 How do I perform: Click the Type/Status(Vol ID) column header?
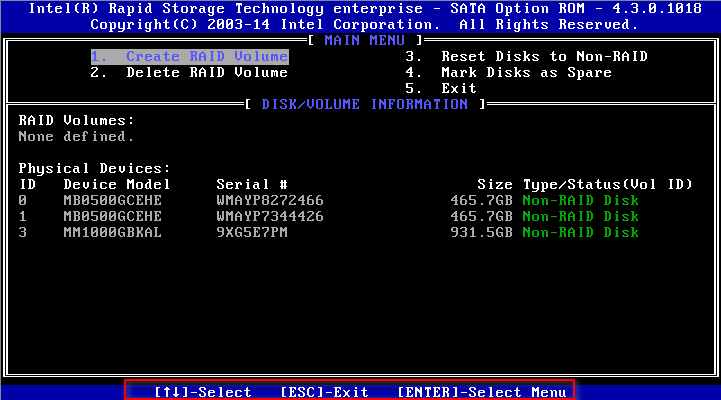click(607, 184)
